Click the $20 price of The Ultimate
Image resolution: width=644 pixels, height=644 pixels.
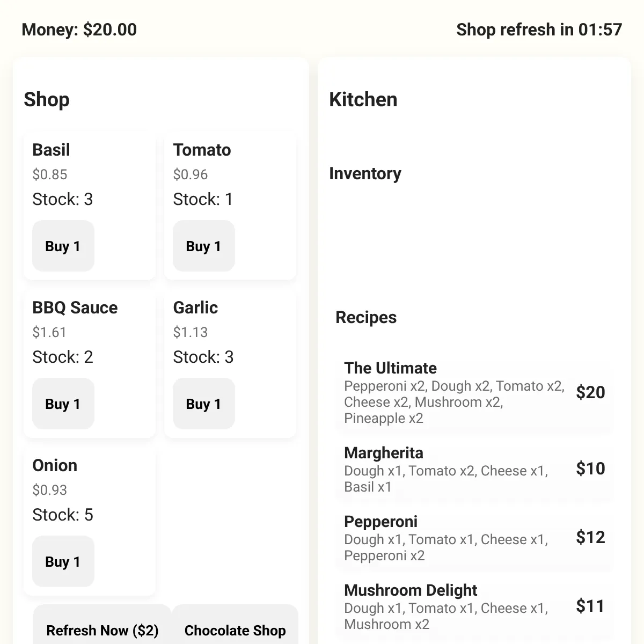[x=590, y=392]
